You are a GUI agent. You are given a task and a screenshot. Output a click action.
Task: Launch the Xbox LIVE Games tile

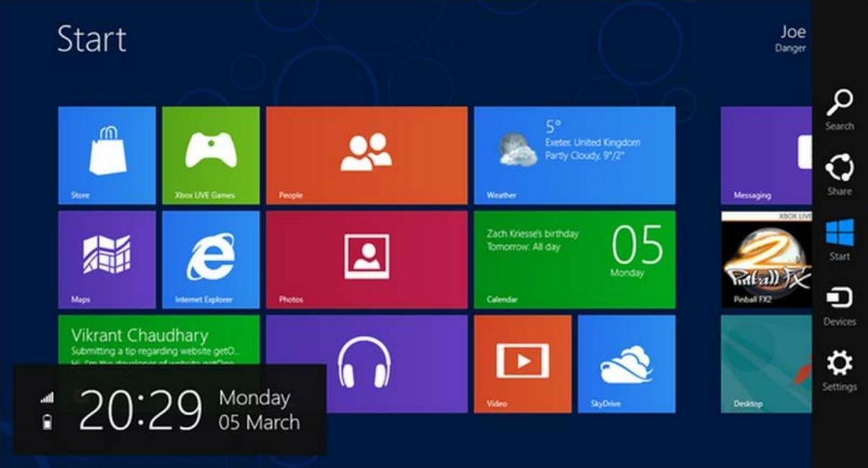point(211,155)
